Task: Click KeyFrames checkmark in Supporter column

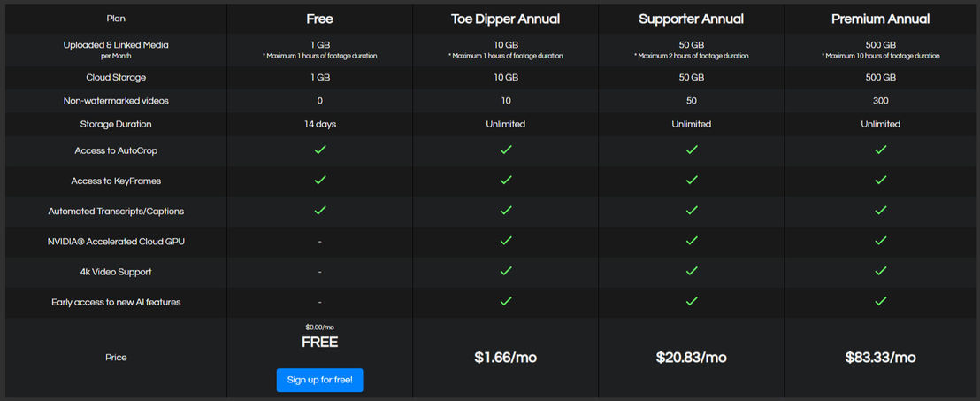Action: click(x=692, y=181)
